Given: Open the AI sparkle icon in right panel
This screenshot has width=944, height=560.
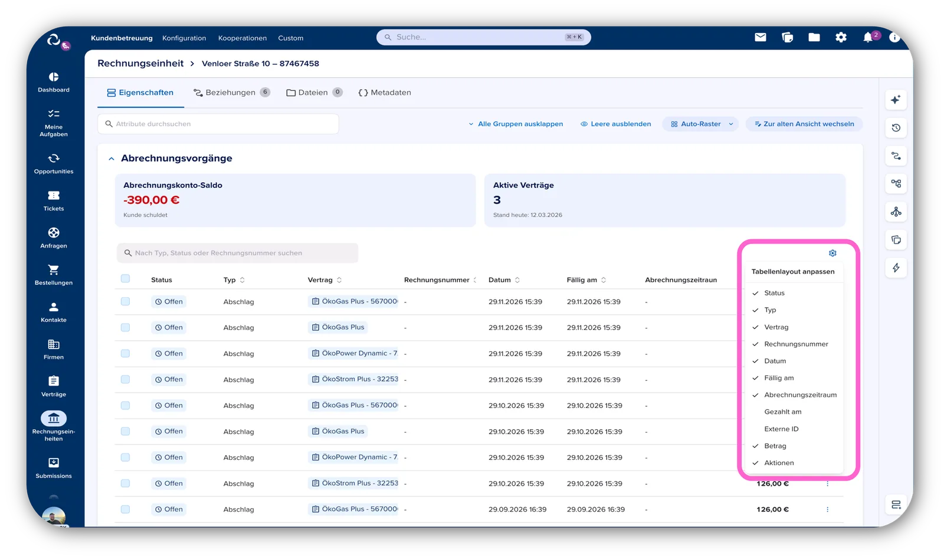Looking at the screenshot, I should pyautogui.click(x=896, y=100).
